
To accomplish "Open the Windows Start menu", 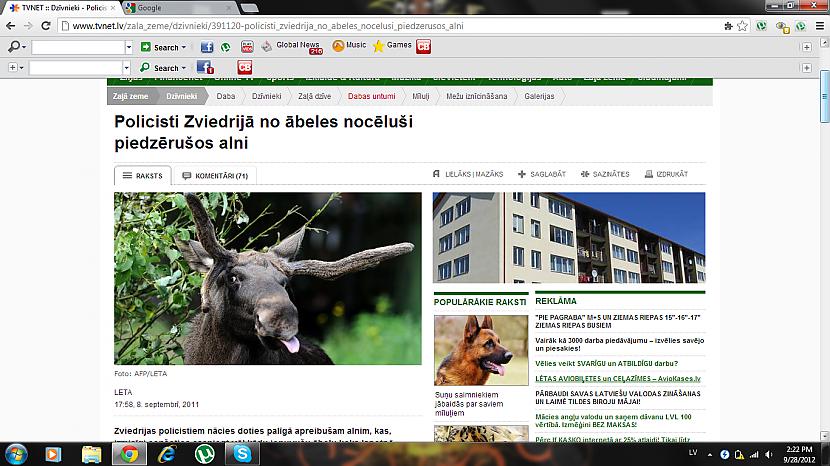I will [15, 454].
